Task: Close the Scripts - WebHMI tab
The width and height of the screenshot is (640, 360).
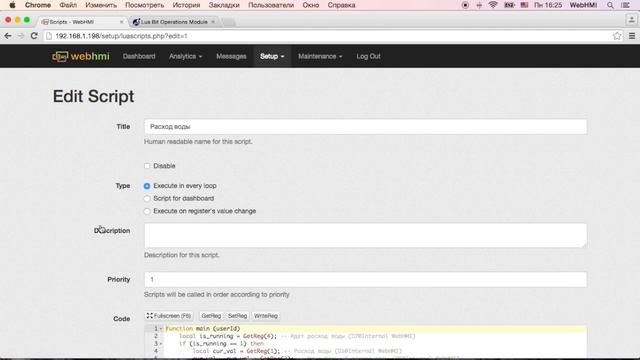Action: pyautogui.click(x=121, y=22)
